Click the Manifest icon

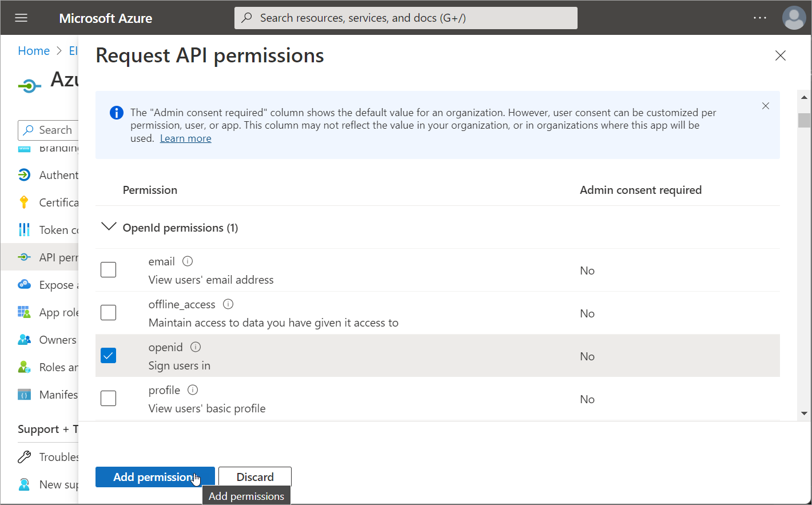[x=24, y=394]
